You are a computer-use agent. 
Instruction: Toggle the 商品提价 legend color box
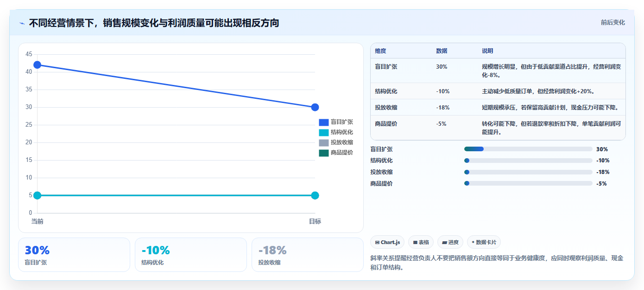pos(323,153)
